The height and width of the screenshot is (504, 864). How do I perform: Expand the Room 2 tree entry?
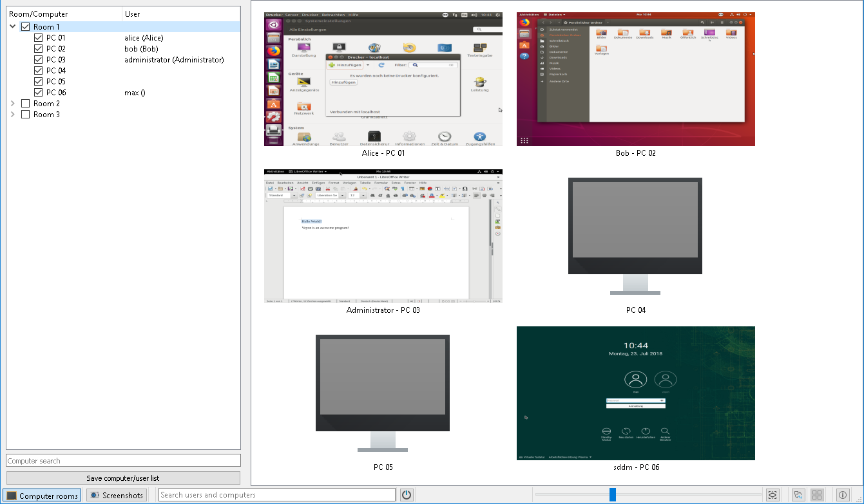pyautogui.click(x=12, y=103)
